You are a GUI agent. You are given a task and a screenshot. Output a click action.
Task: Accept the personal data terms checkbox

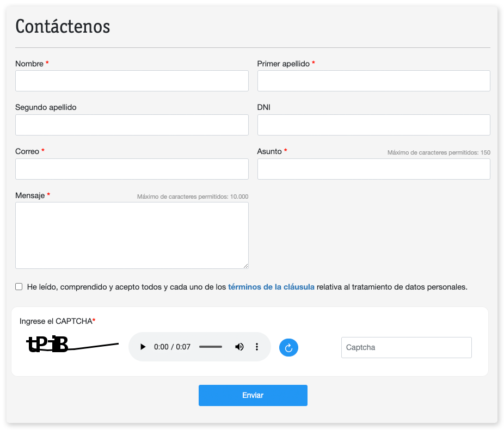[x=19, y=287]
